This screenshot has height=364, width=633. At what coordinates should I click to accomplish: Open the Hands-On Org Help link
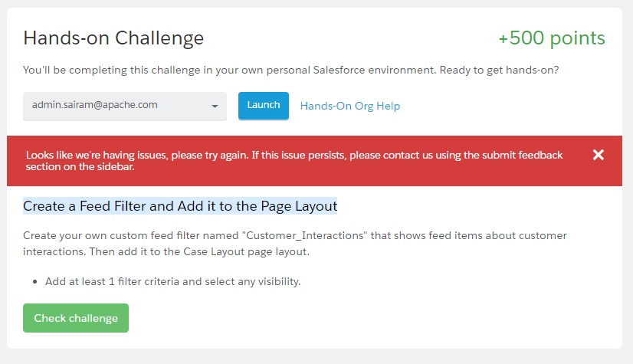(x=349, y=106)
